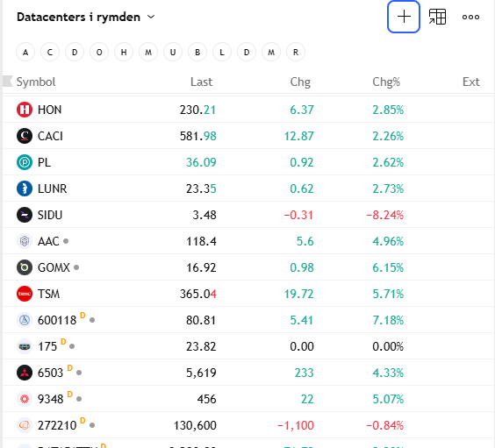The image size is (495, 448).
Task: Click the PL teal logo icon
Action: [x=25, y=162]
